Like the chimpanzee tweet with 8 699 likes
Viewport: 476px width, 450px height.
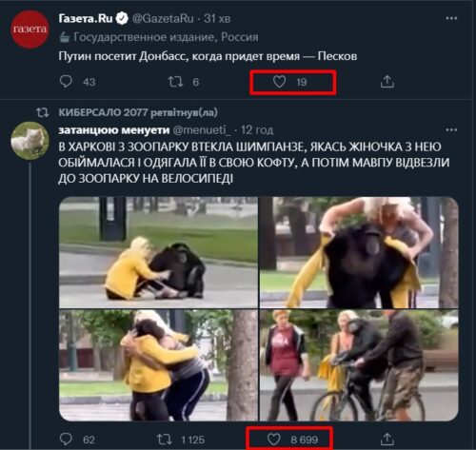click(x=274, y=440)
